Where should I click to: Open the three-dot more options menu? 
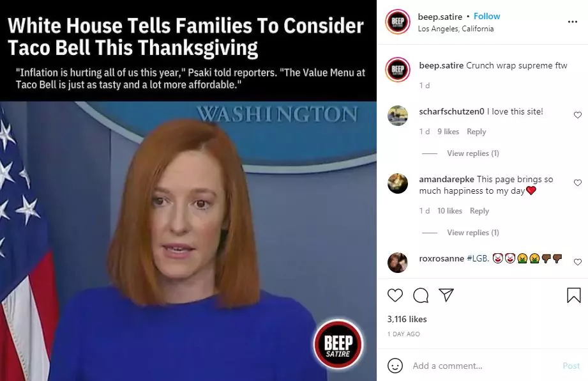573,22
